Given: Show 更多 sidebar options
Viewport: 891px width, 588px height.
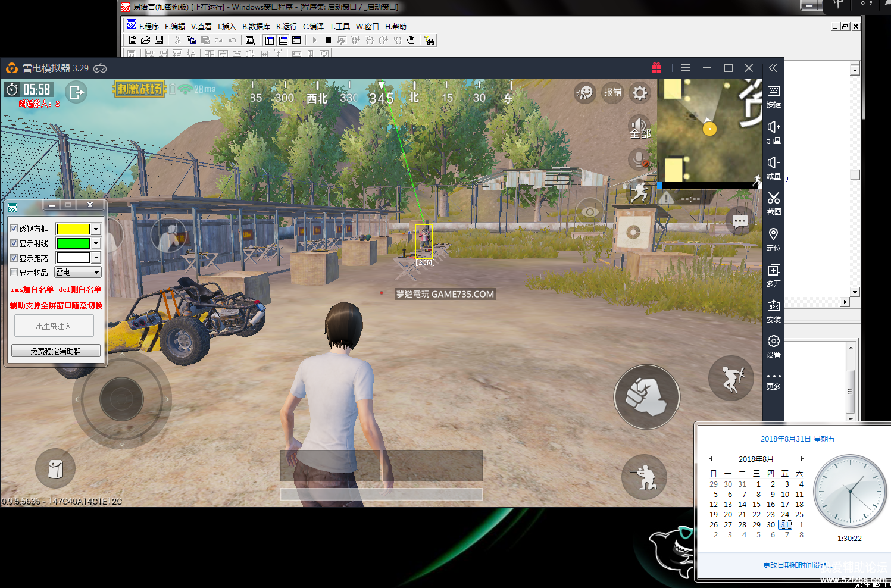Looking at the screenshot, I should click(774, 381).
